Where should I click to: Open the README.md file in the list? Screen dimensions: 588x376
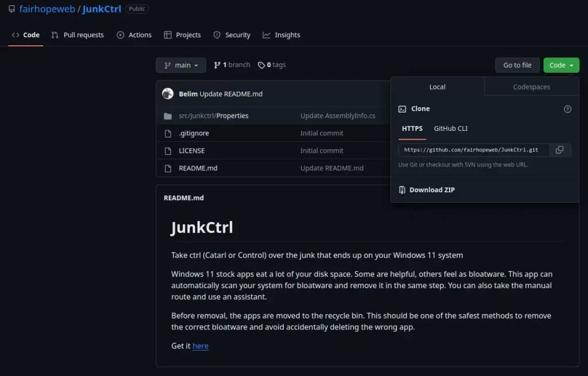coord(198,168)
